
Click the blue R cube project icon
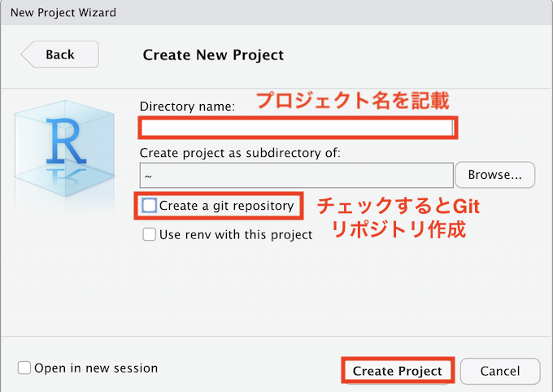pos(64,149)
